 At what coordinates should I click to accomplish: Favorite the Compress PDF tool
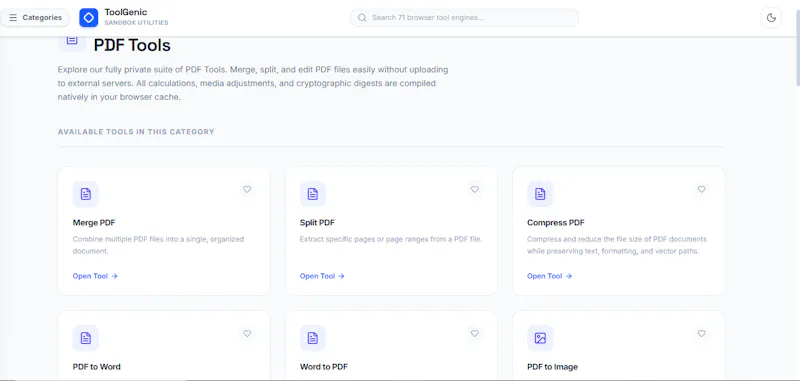click(x=702, y=189)
